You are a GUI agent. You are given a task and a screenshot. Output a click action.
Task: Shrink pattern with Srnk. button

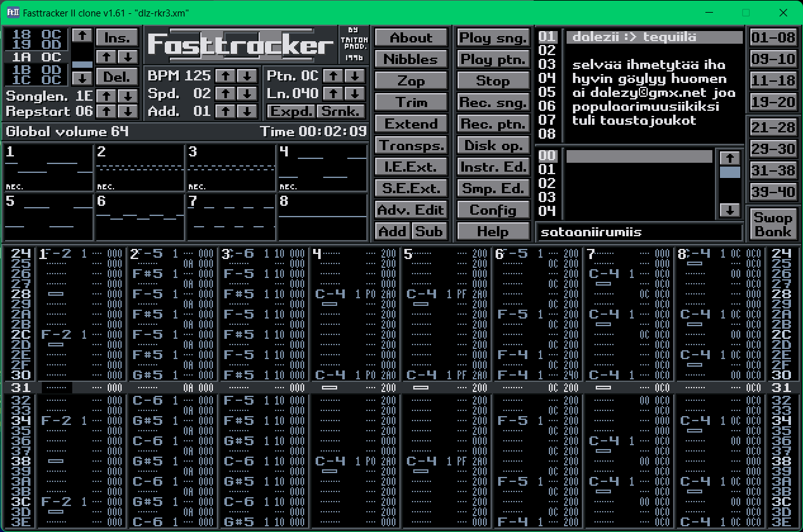pyautogui.click(x=341, y=111)
